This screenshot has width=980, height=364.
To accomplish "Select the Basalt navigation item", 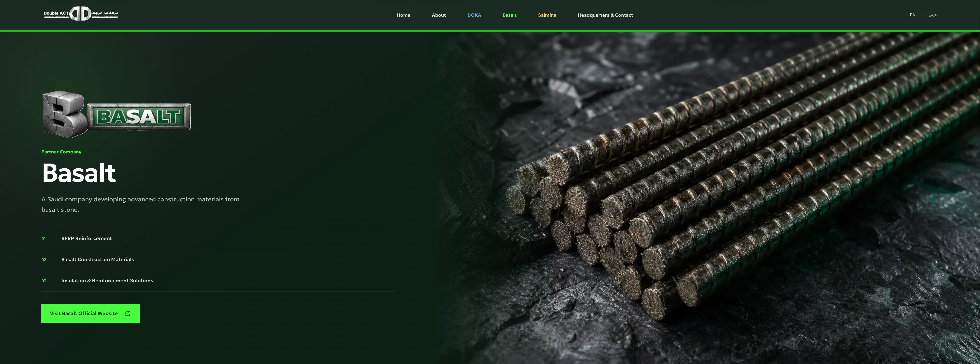I will pos(509,15).
